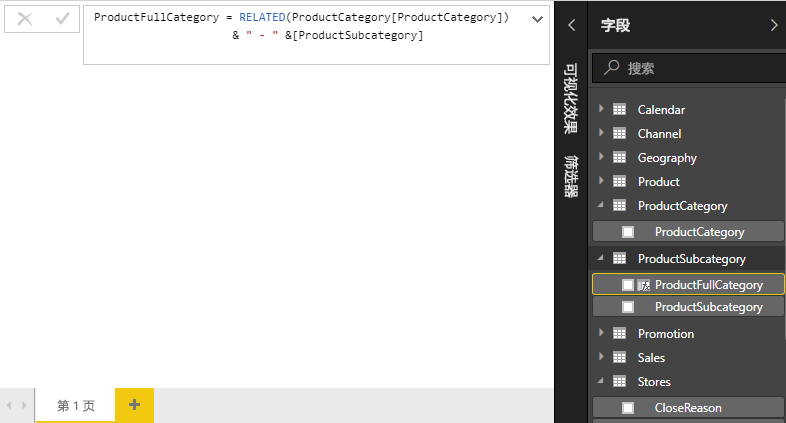Viewport: 786px width, 423px height.
Task: Switch to the 第 1 页 page tab
Action: 76,405
